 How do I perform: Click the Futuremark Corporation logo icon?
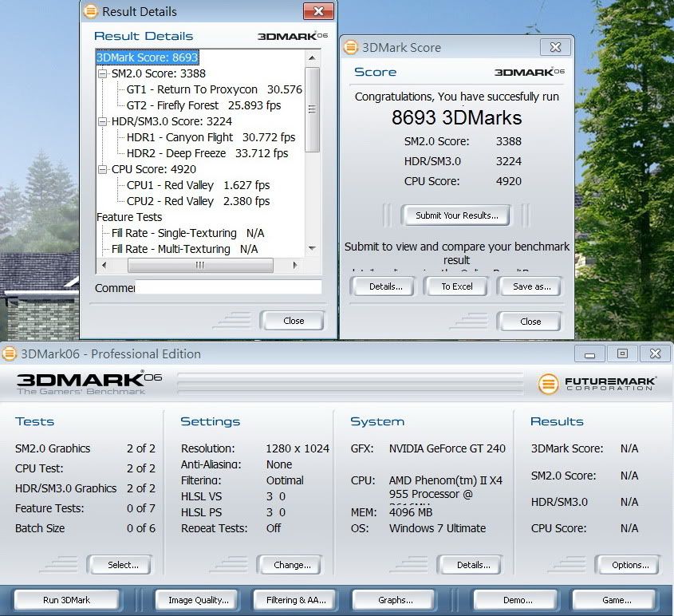coord(548,384)
